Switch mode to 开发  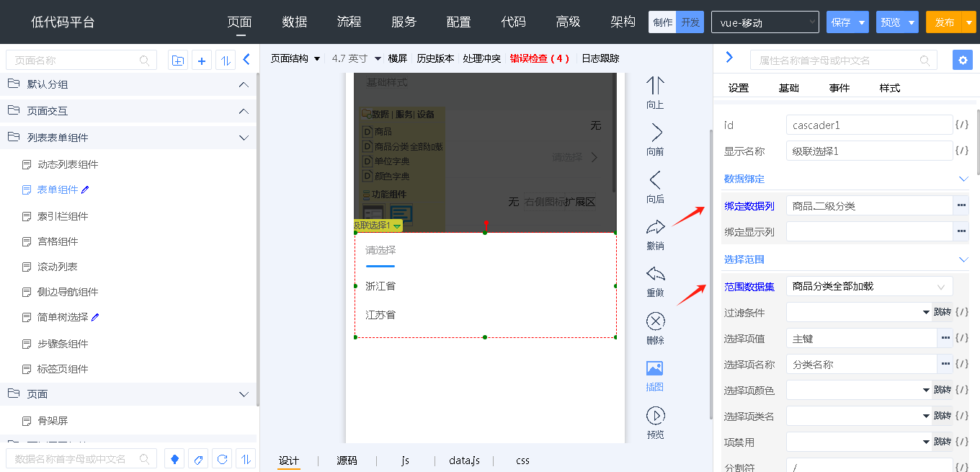click(x=690, y=22)
